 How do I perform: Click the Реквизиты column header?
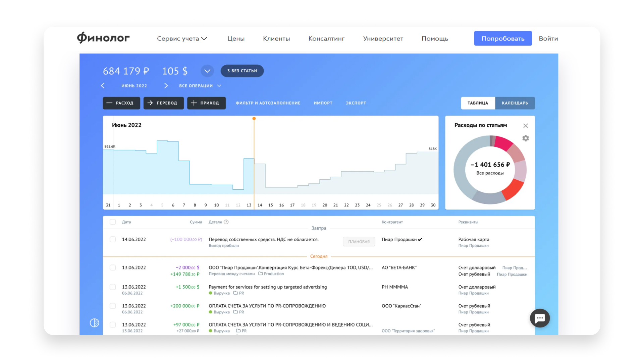[x=468, y=222]
